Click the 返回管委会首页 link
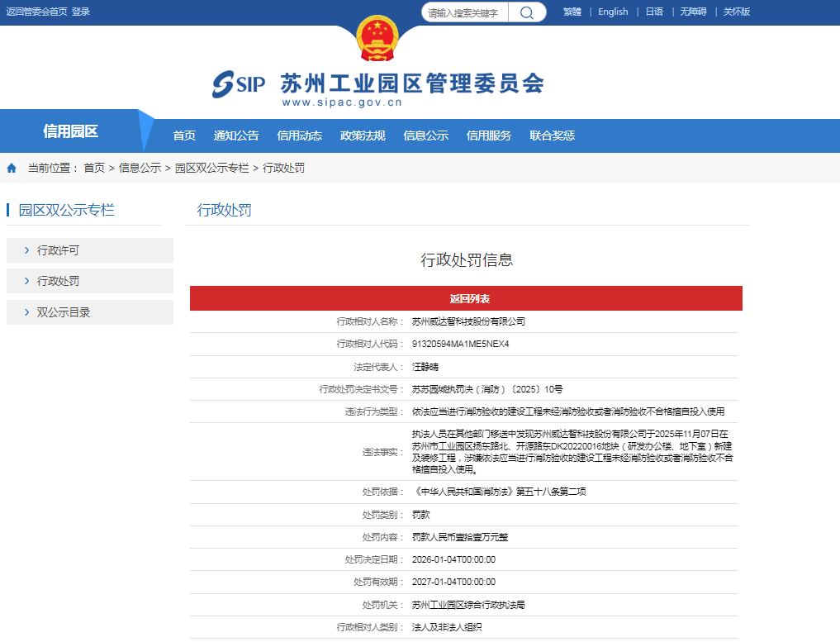This screenshot has width=840, height=642. [x=36, y=12]
